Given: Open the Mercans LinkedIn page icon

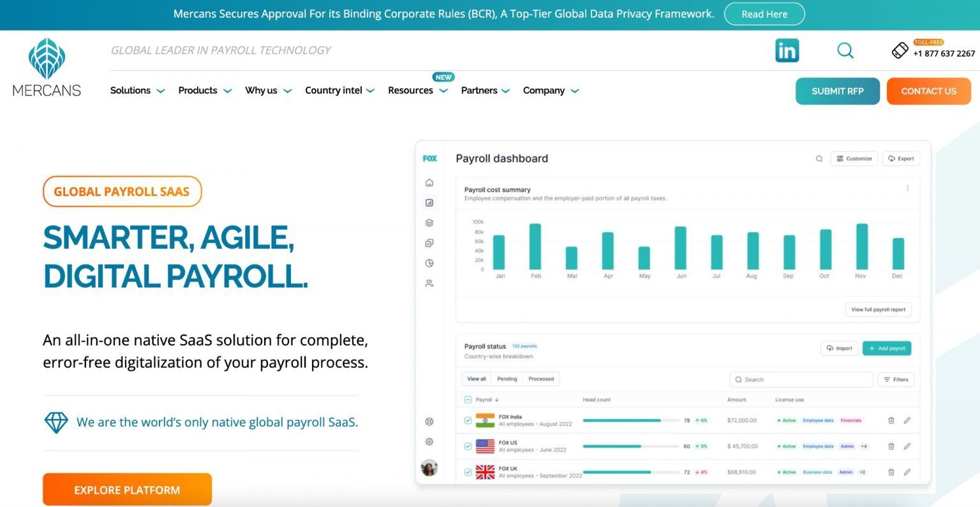Looking at the screenshot, I should coord(787,50).
